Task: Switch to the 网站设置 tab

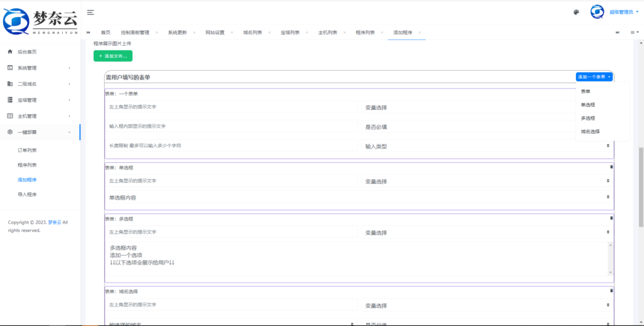Action: pos(214,32)
